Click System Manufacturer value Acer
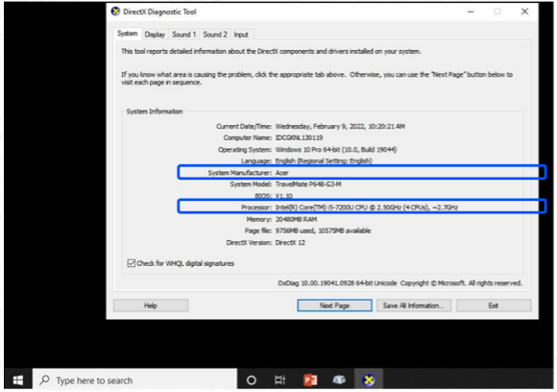The height and width of the screenshot is (392, 557). coord(282,173)
